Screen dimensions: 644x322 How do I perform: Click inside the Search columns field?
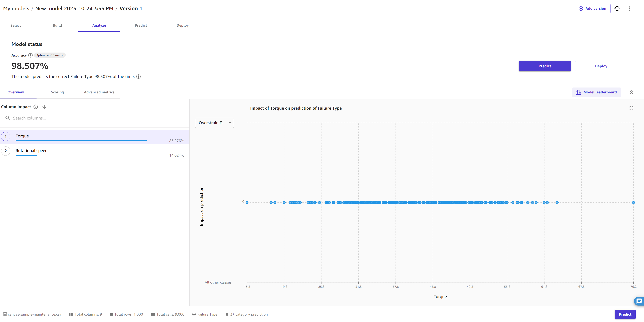[x=93, y=118]
